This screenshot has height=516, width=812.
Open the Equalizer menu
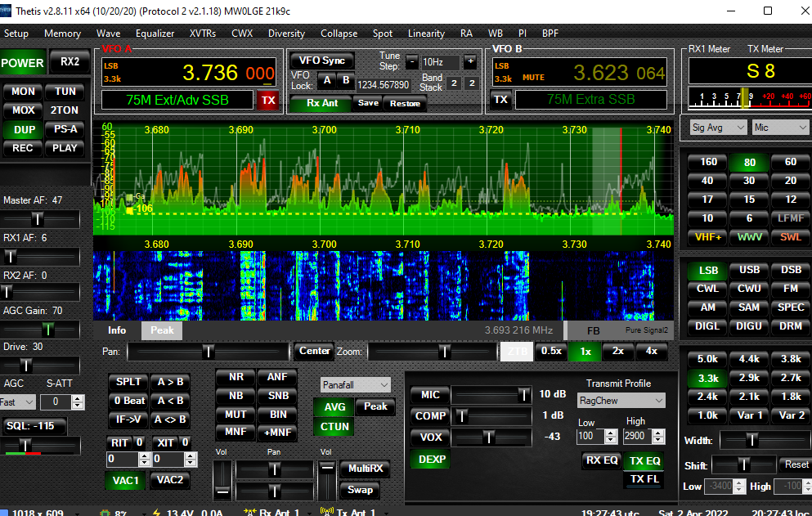click(155, 34)
